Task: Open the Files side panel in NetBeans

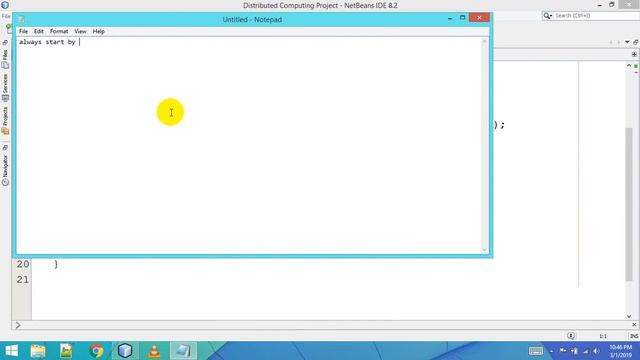Action: pos(5,59)
